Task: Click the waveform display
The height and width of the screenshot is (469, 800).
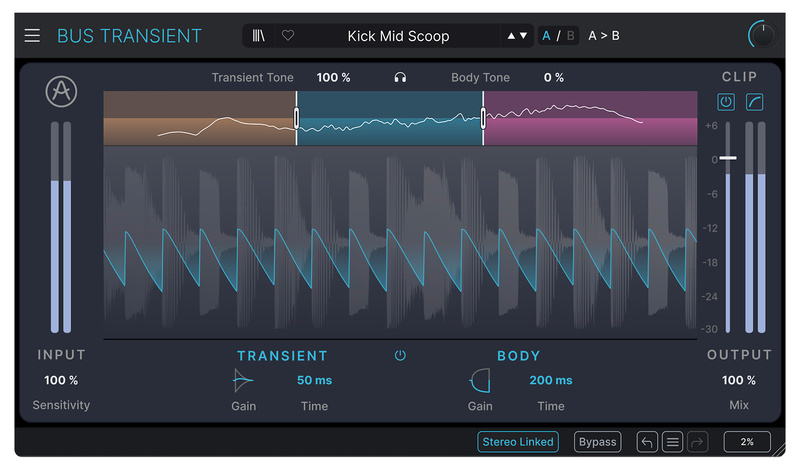Action: tap(400, 242)
